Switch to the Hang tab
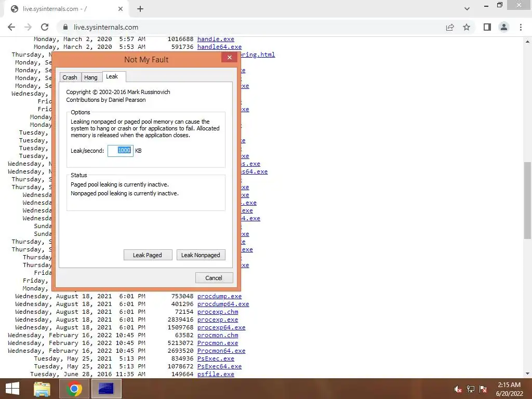 coord(91,77)
